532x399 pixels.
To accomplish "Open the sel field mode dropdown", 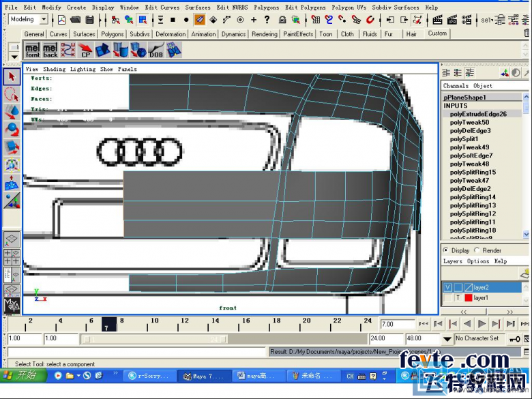I will tap(486, 20).
